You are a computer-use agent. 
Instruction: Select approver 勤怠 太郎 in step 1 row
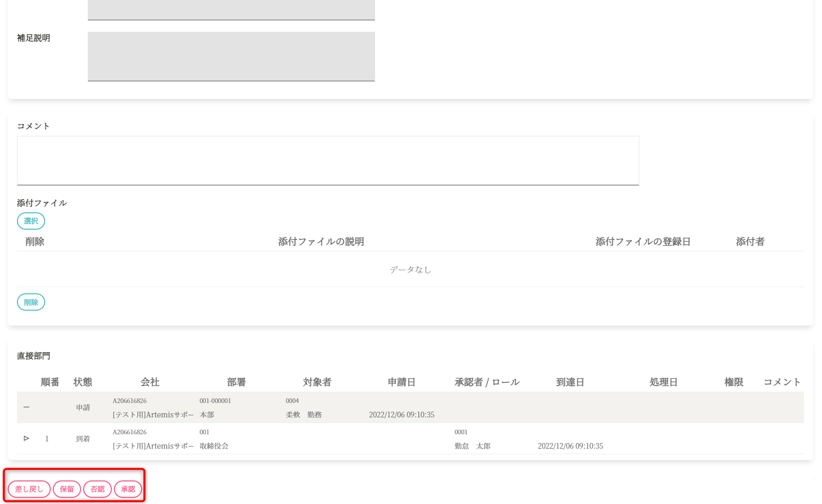click(472, 446)
